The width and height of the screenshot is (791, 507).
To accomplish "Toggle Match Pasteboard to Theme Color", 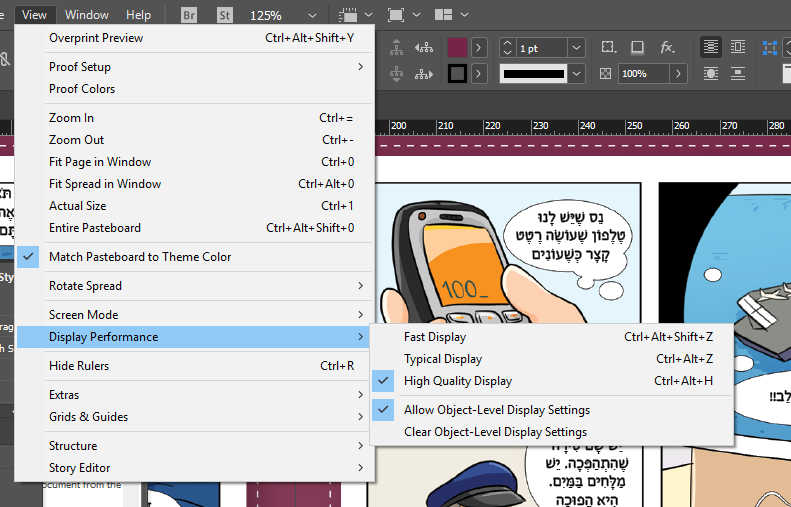I will (x=140, y=257).
